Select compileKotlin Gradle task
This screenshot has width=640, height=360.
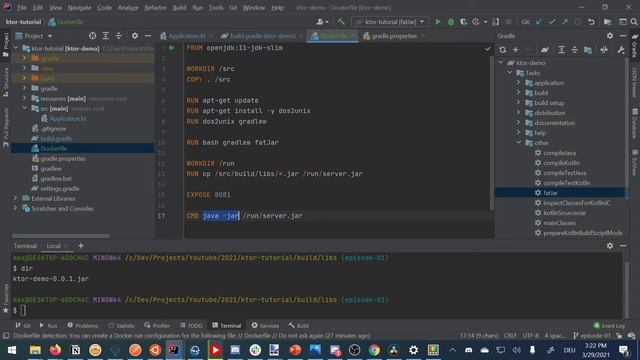pos(562,162)
